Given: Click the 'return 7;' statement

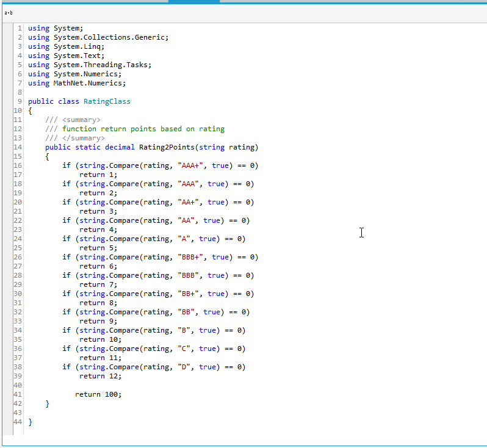Looking at the screenshot, I should (x=98, y=285).
